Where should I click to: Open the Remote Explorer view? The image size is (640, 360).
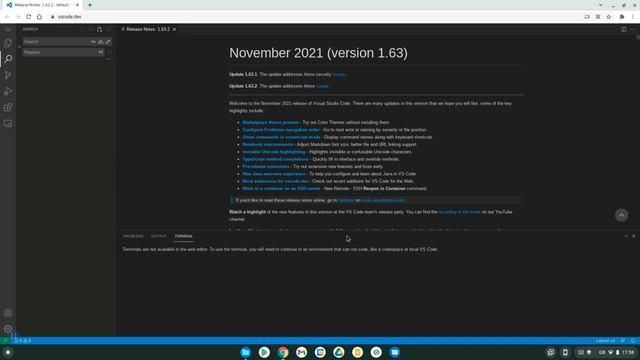8,123
